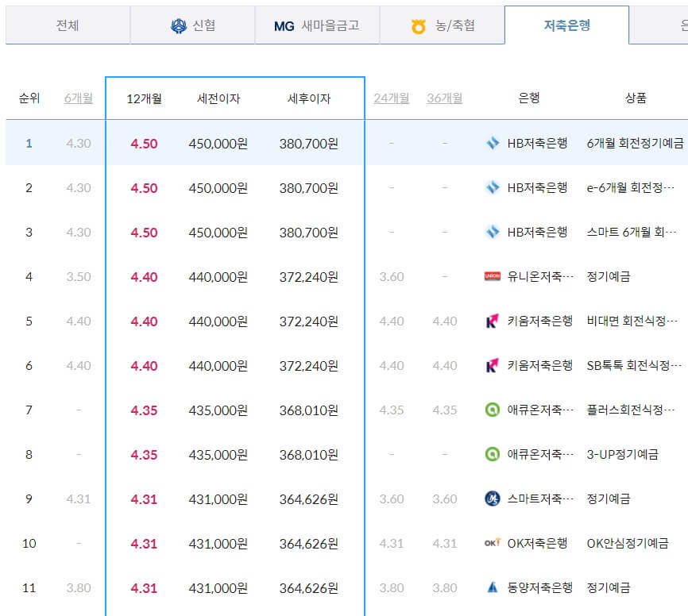Click the 스마트저축은행 logo icon

493,499
